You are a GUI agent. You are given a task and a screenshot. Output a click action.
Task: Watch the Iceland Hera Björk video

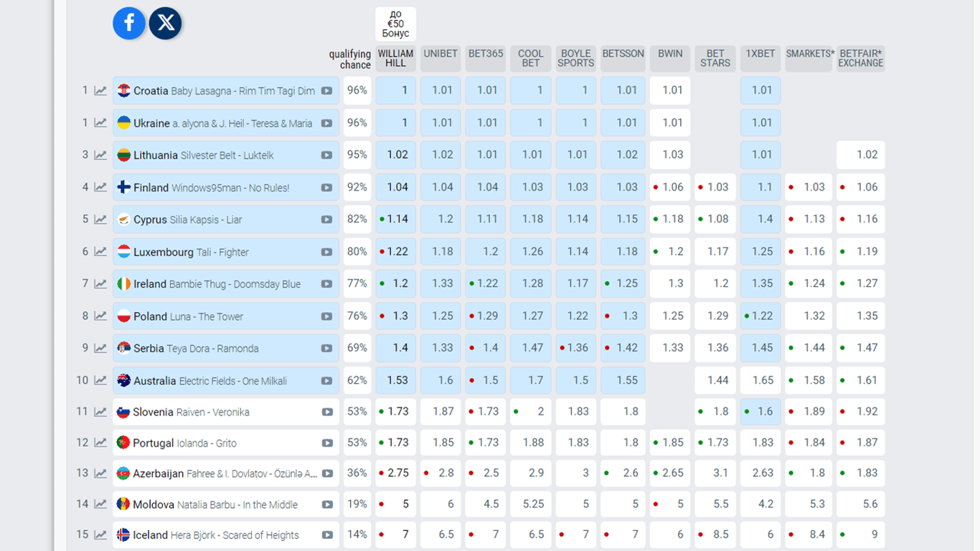tap(327, 535)
